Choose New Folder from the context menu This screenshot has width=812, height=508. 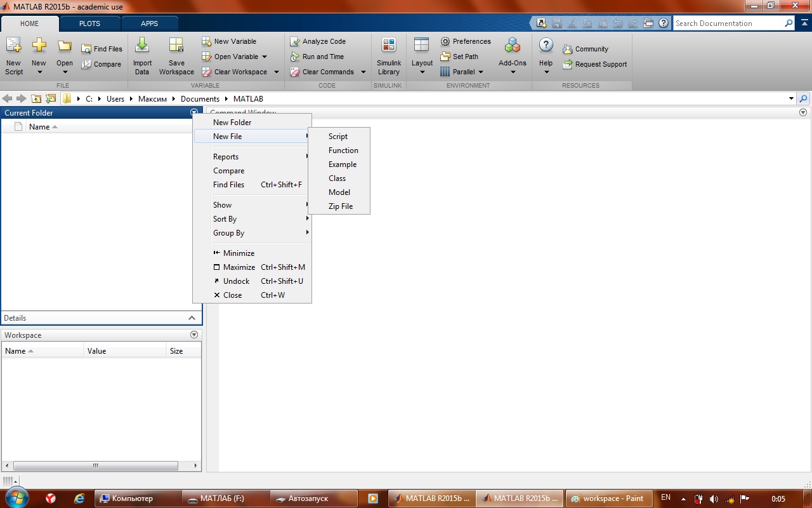252,123
